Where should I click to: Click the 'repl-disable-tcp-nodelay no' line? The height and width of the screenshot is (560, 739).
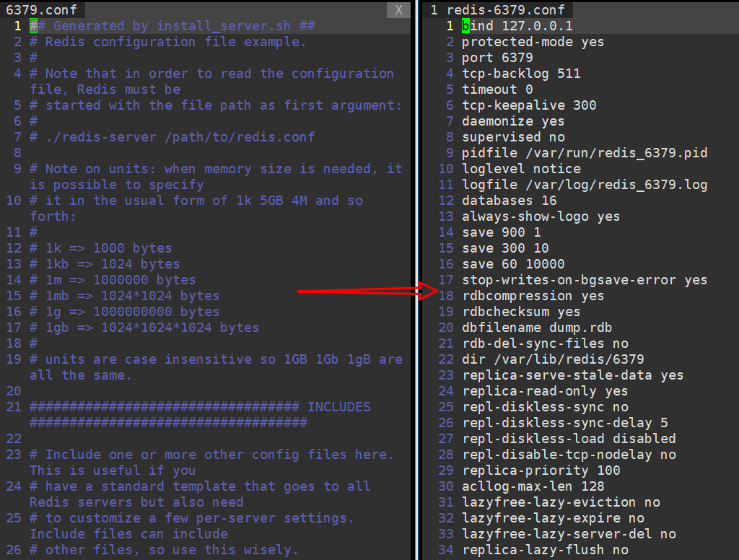click(569, 455)
